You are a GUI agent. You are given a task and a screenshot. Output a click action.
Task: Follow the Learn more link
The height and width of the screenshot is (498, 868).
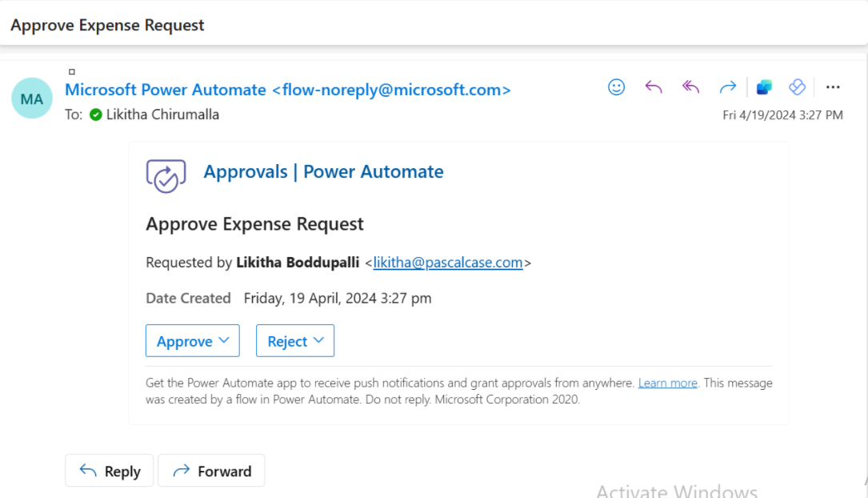click(667, 384)
